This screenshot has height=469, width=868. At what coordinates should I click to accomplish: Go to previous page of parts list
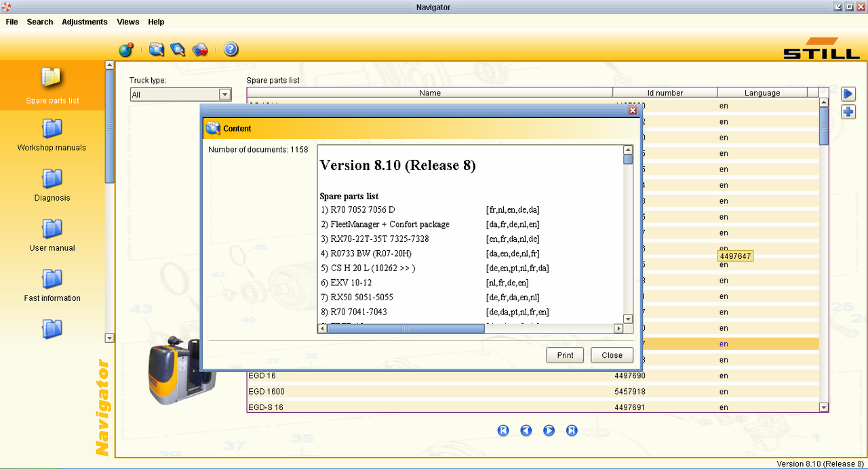(526, 430)
